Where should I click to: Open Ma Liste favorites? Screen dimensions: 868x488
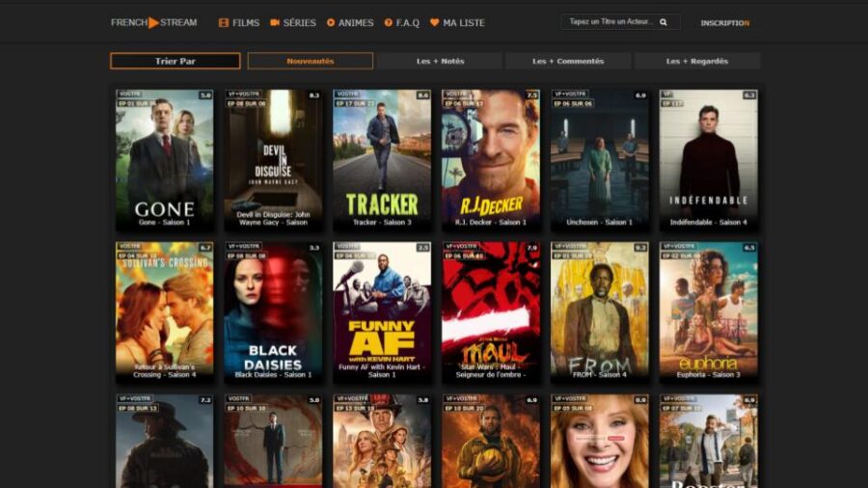tap(457, 22)
